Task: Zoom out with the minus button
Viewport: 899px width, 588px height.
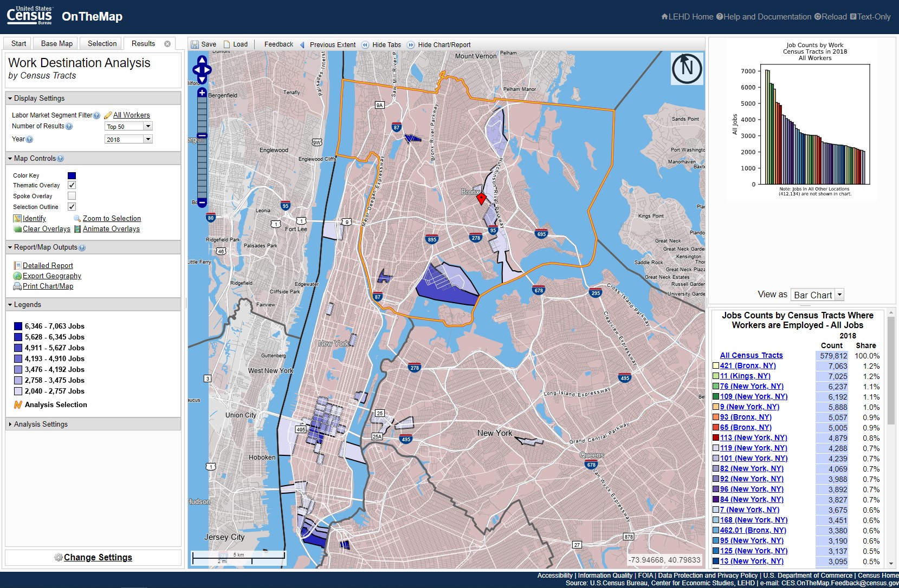Action: point(202,202)
